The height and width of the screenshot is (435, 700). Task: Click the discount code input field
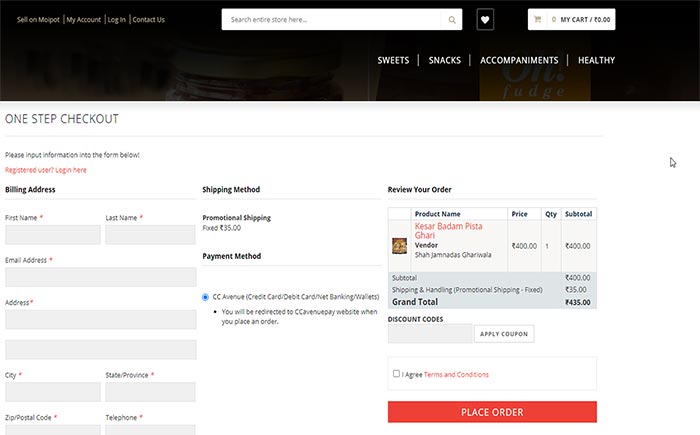(430, 334)
